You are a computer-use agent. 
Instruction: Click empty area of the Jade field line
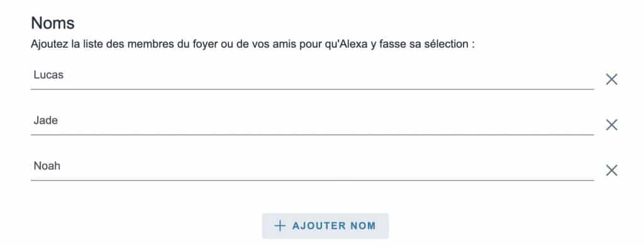[x=328, y=123]
